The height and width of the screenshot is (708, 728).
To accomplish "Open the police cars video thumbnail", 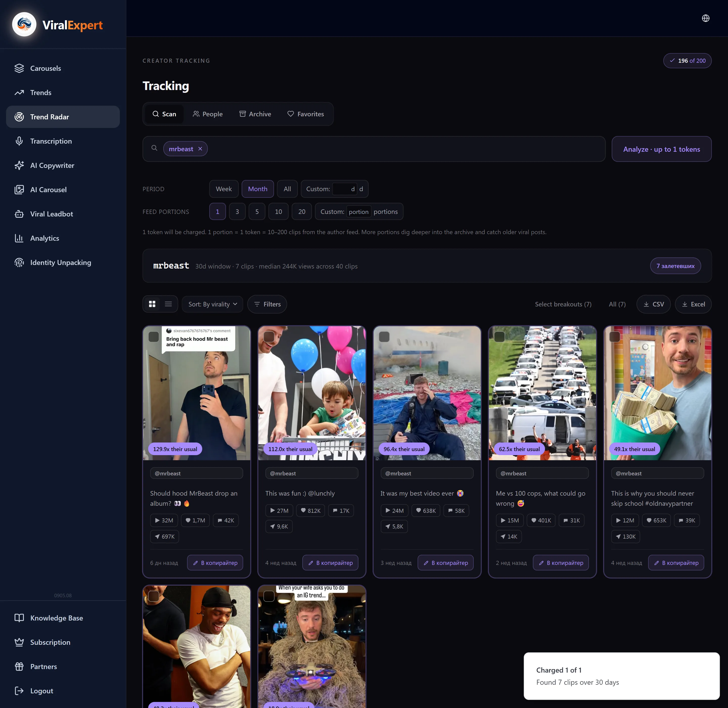I will [542, 393].
